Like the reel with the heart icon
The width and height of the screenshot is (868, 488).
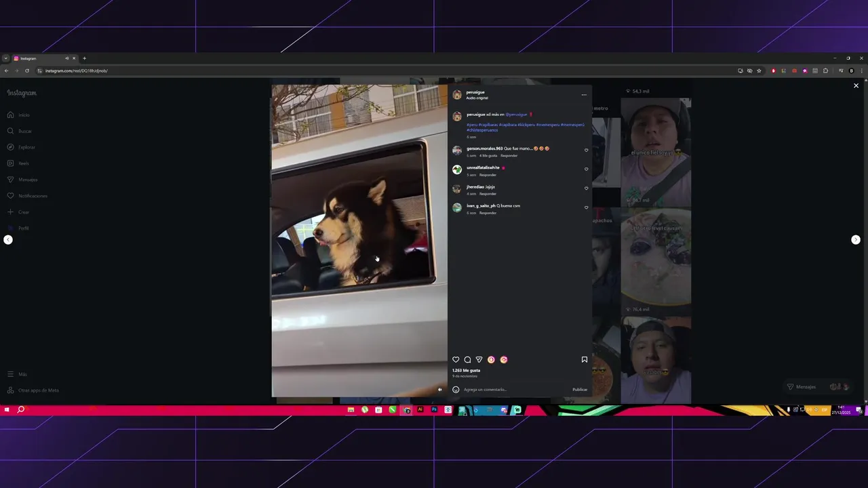click(x=456, y=360)
